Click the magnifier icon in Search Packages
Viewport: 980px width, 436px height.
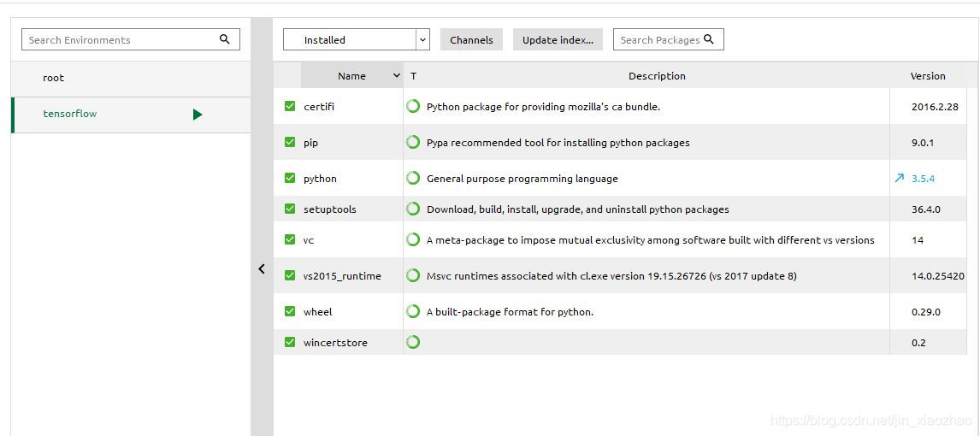click(x=709, y=39)
